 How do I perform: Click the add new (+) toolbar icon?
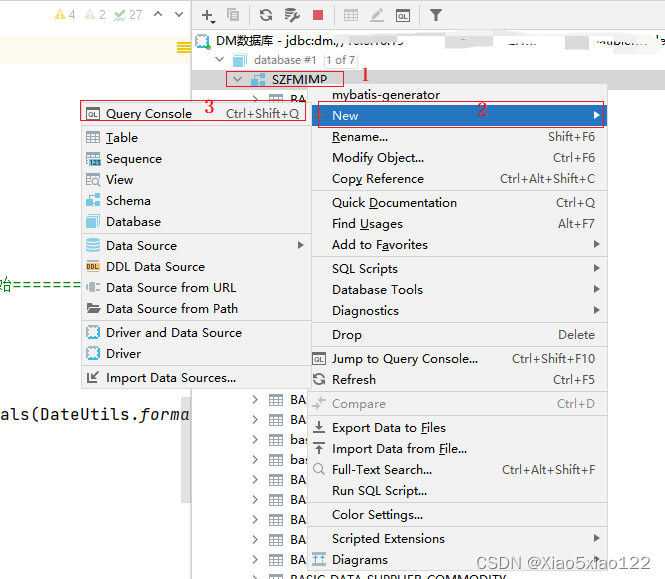tap(207, 16)
